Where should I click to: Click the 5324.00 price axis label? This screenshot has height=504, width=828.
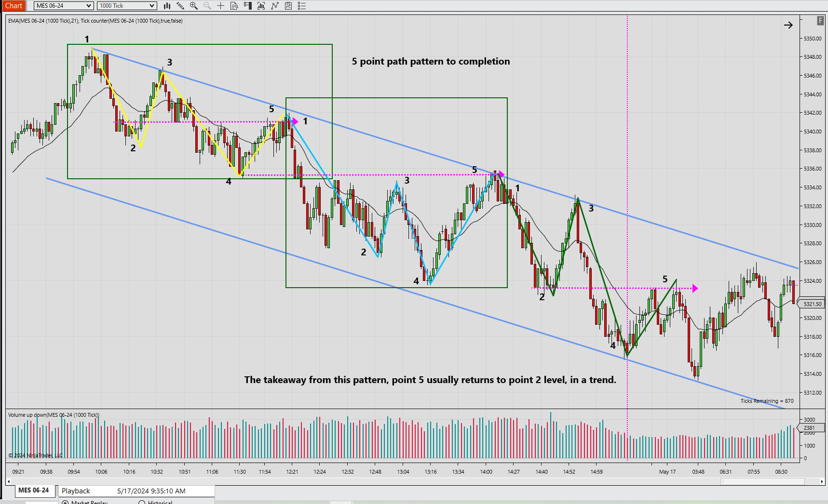coord(813,281)
